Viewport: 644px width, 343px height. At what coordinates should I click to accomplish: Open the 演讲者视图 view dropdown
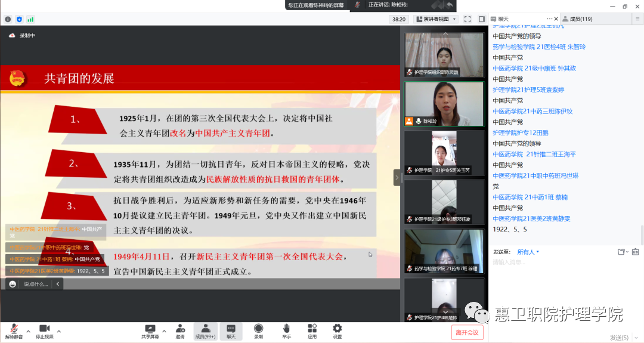tap(436, 19)
